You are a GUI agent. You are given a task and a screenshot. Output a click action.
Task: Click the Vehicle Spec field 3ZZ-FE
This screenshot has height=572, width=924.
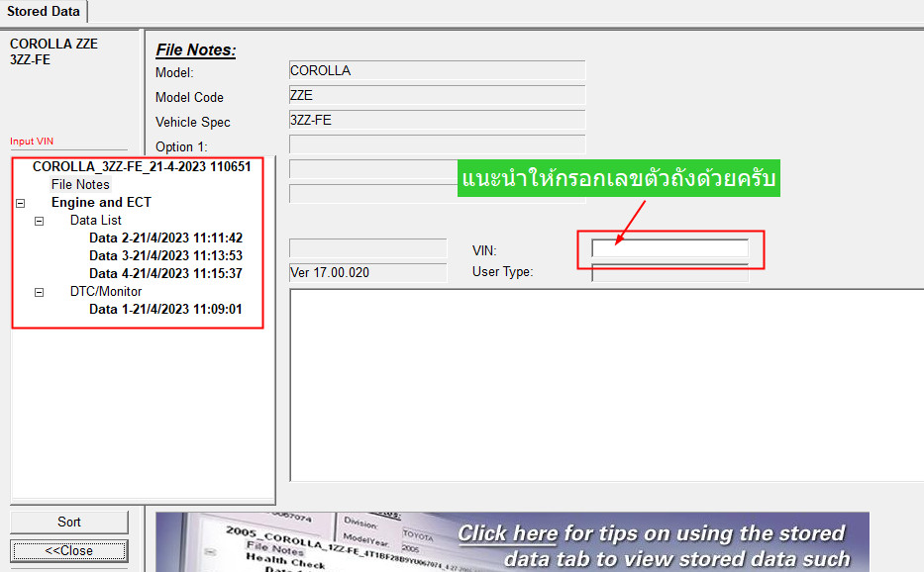(x=438, y=120)
